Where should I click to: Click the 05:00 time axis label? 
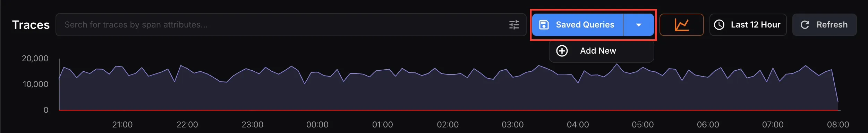point(643,125)
